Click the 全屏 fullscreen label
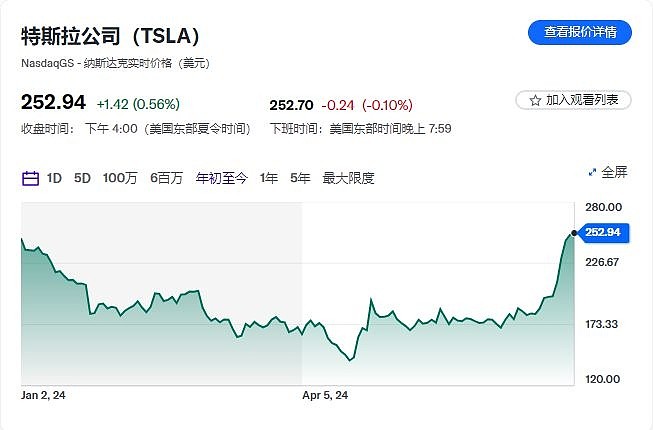653x430 pixels. pos(614,173)
